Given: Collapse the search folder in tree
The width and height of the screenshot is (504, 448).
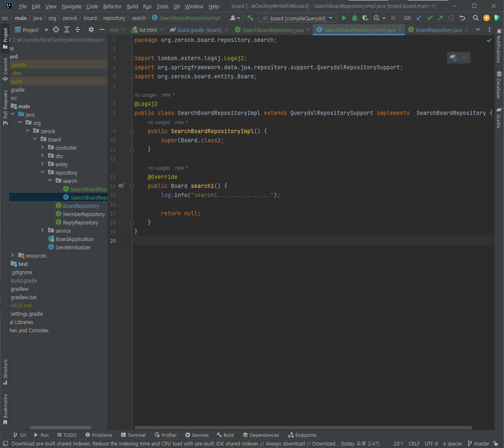Looking at the screenshot, I should coord(50,180).
